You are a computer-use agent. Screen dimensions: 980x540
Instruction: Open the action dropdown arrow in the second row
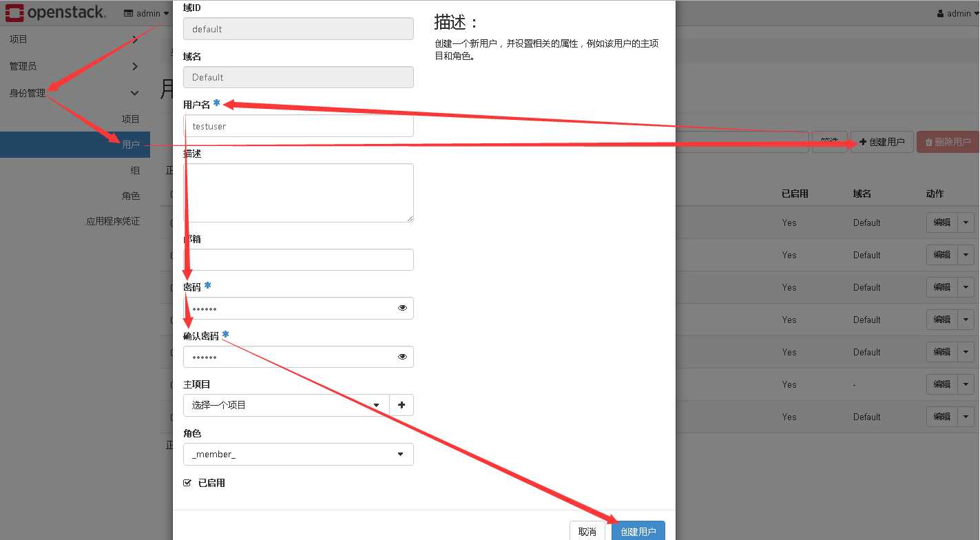click(966, 255)
